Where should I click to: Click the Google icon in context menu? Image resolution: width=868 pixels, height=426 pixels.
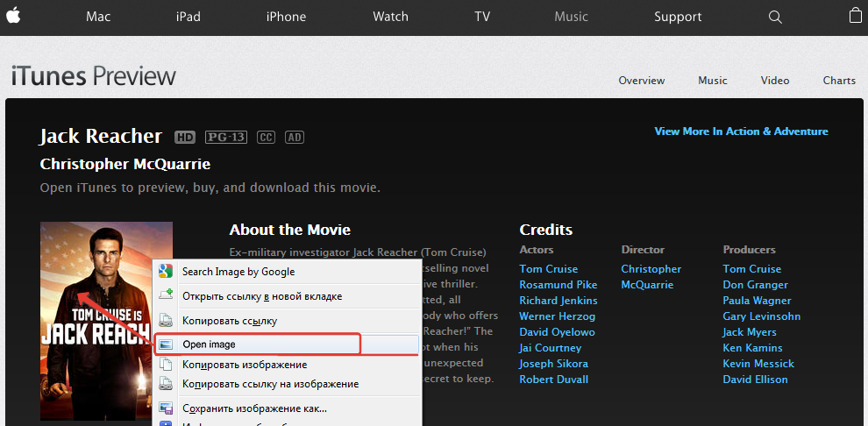point(166,271)
